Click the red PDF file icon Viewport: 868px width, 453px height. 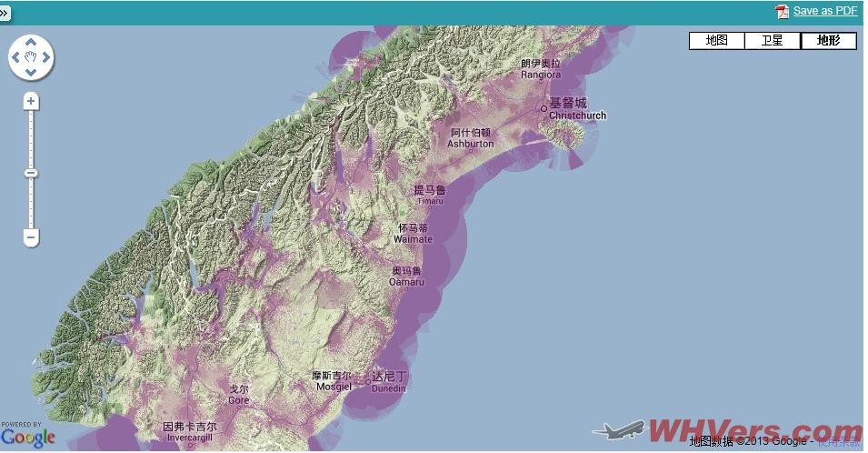pyautogui.click(x=782, y=12)
